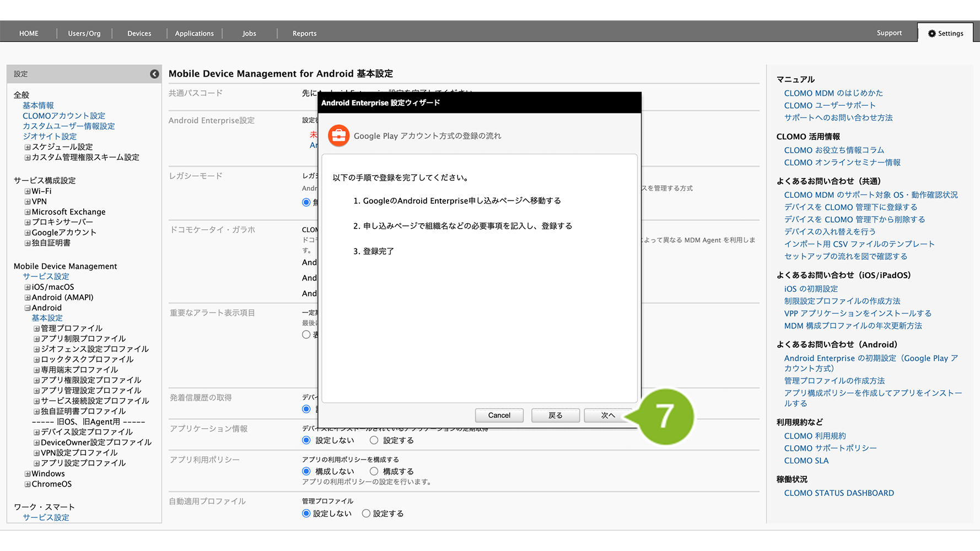Expand the ロックタスクプロファイル node
The width and height of the screenshot is (980, 551).
coord(36,360)
